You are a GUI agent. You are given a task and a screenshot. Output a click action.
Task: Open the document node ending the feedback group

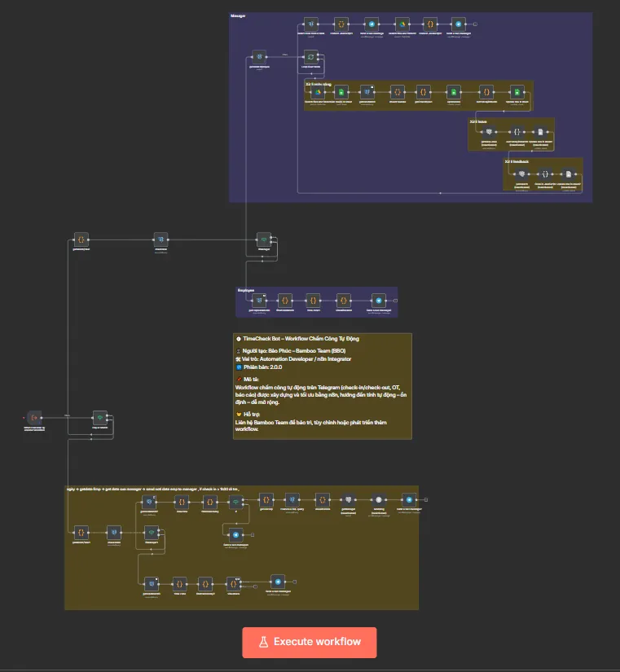(569, 174)
